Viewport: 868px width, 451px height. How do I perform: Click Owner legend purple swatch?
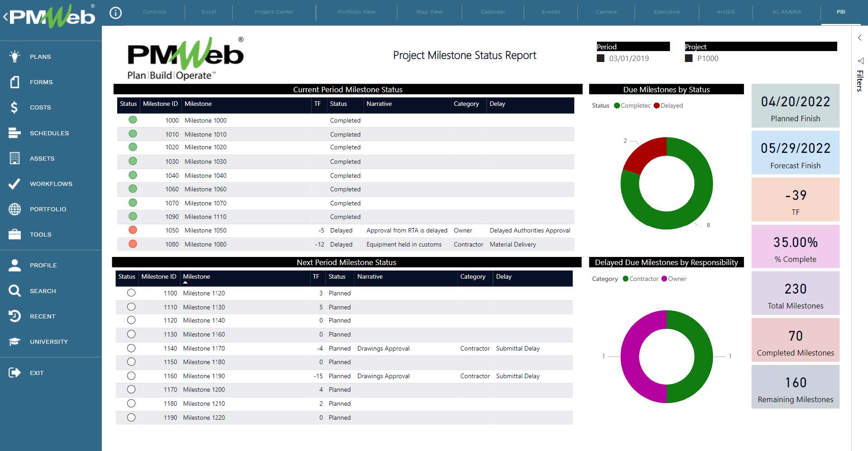point(664,279)
